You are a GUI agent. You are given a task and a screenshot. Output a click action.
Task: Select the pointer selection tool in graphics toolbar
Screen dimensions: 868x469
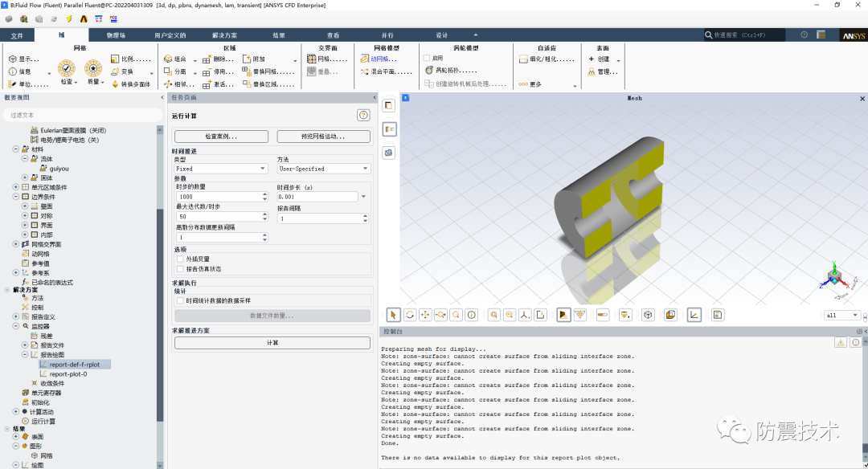pos(393,314)
